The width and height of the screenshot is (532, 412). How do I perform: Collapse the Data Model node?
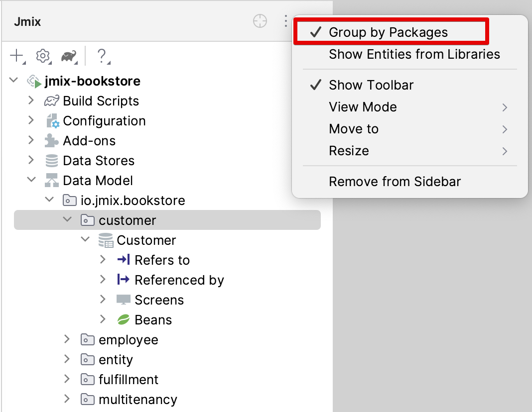(31, 180)
